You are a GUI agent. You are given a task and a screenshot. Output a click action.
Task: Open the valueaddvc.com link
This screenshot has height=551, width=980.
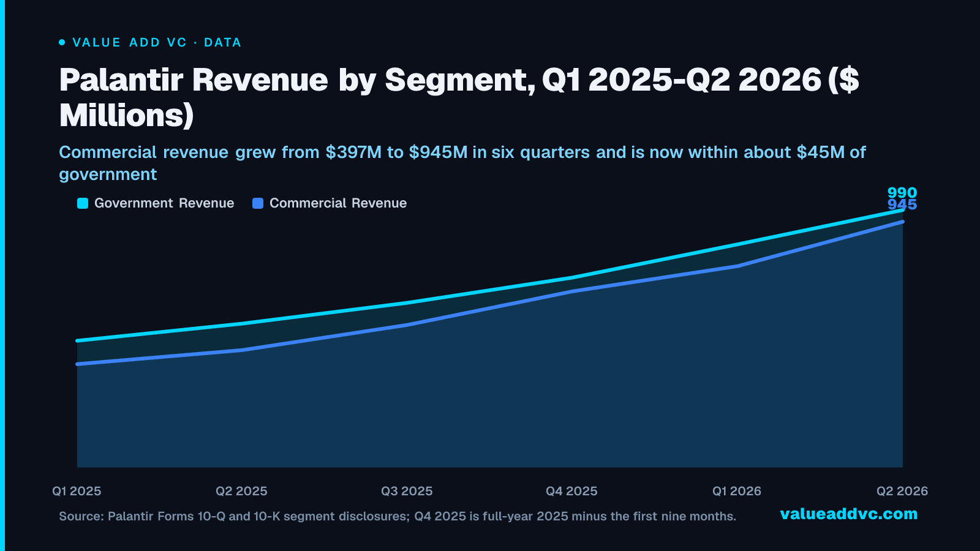coord(849,514)
